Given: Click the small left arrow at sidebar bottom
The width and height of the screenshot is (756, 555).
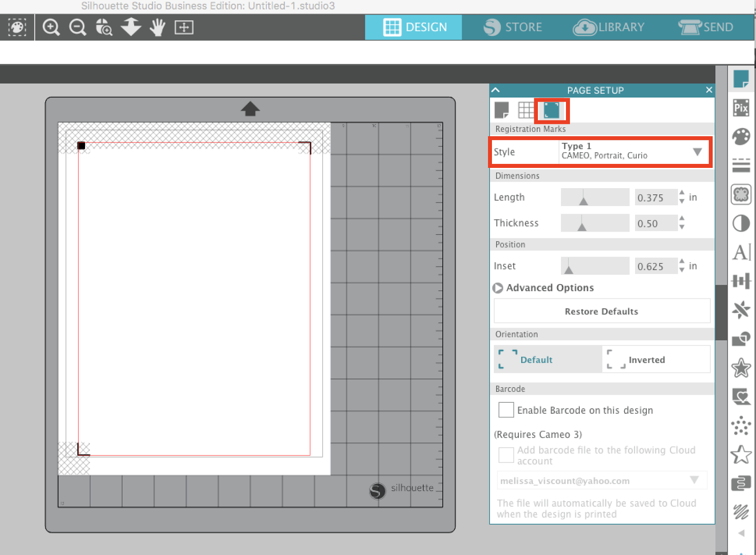Looking at the screenshot, I should point(741,533).
